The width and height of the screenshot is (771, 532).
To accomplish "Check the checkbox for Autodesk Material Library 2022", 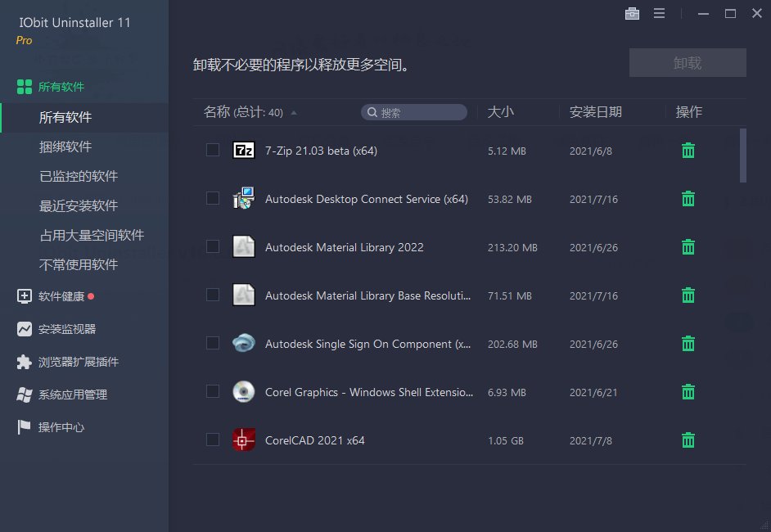I will click(x=213, y=246).
